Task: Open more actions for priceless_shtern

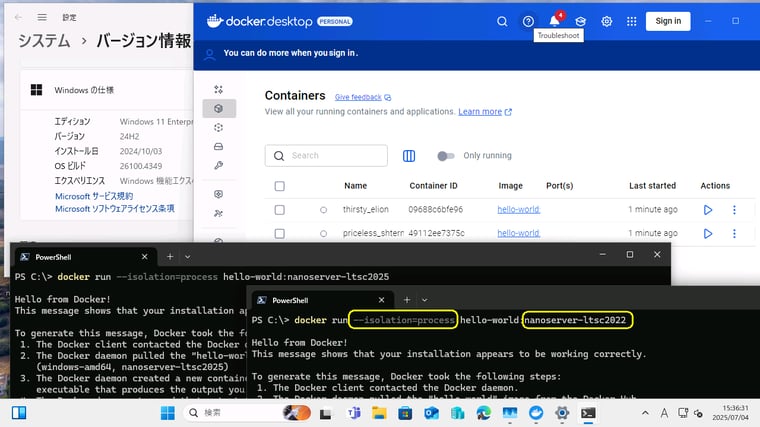Action: click(x=734, y=234)
